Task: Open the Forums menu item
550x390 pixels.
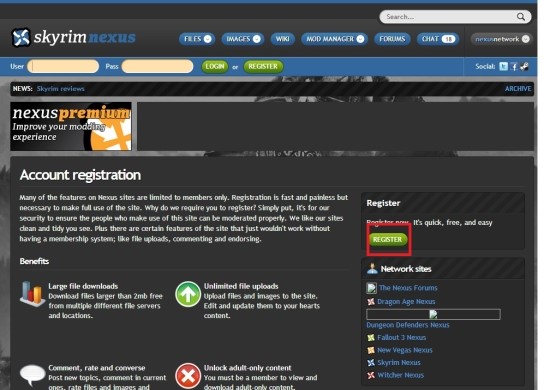Action: 392,39
